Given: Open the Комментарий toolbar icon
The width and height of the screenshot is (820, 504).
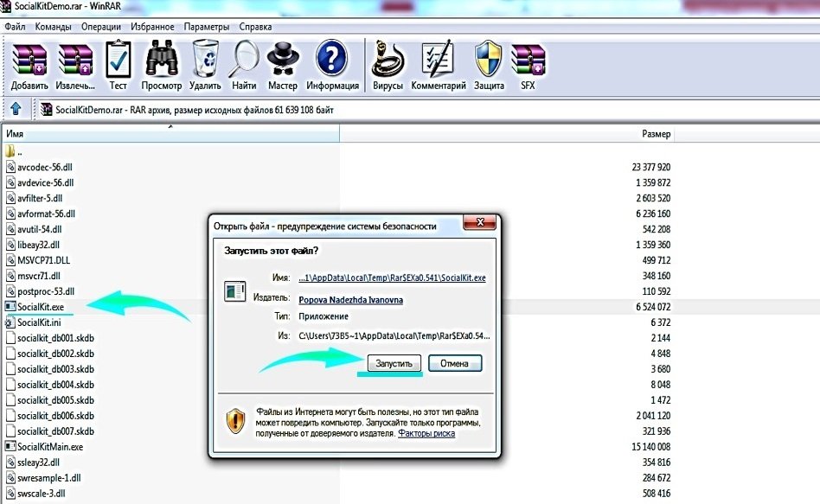Looking at the screenshot, I should (438, 59).
